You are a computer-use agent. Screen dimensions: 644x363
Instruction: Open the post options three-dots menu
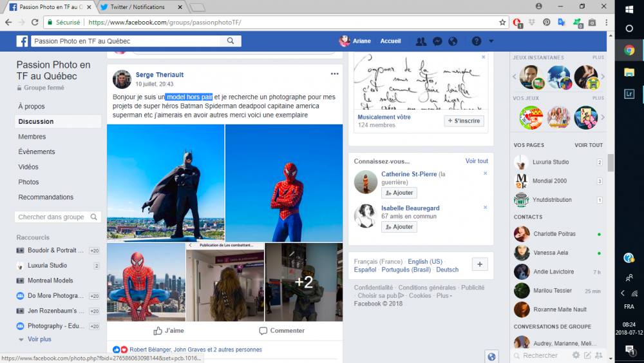click(x=335, y=74)
